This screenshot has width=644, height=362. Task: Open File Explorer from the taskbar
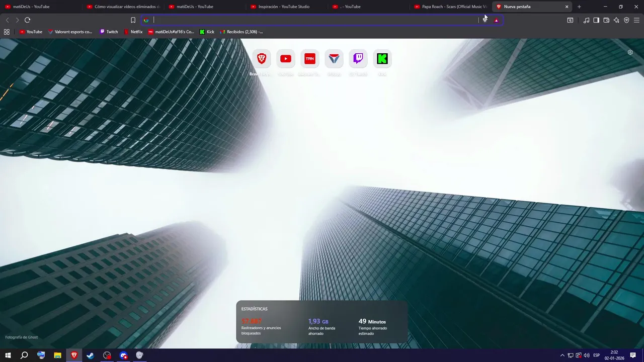click(57, 355)
